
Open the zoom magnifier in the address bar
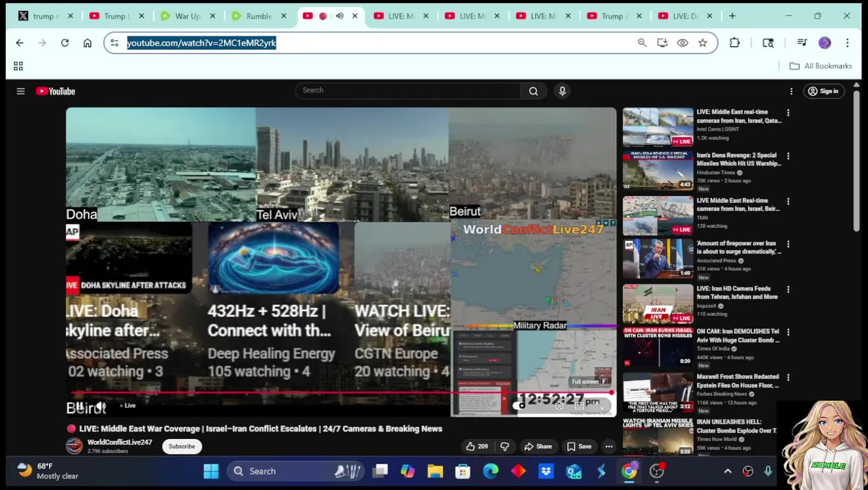(x=642, y=43)
